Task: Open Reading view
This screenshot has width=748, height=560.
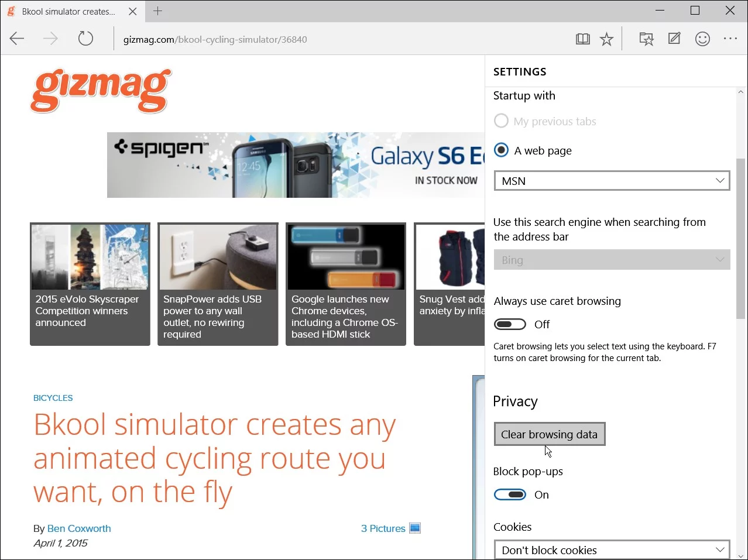Action: coord(582,39)
